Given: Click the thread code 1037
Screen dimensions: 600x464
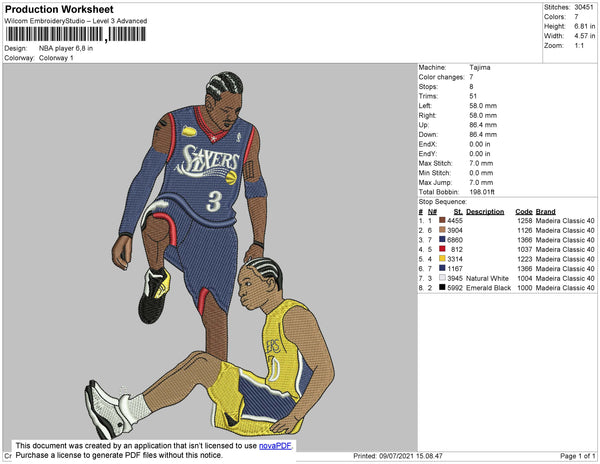Looking at the screenshot, I should point(525,249).
